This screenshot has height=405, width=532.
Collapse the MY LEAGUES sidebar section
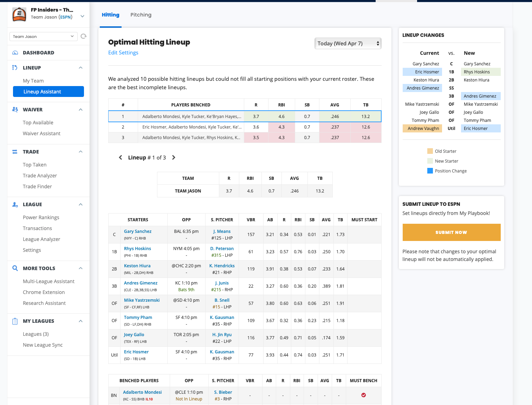click(x=80, y=321)
